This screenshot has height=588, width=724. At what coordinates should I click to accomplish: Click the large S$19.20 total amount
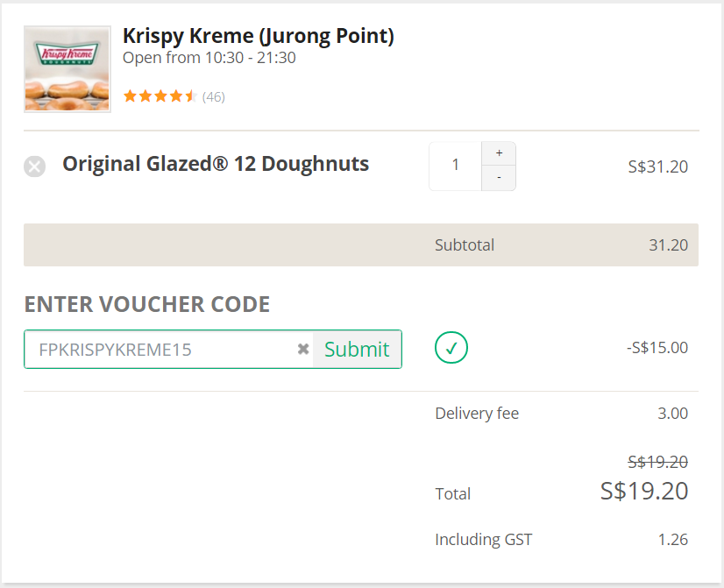pos(644,491)
